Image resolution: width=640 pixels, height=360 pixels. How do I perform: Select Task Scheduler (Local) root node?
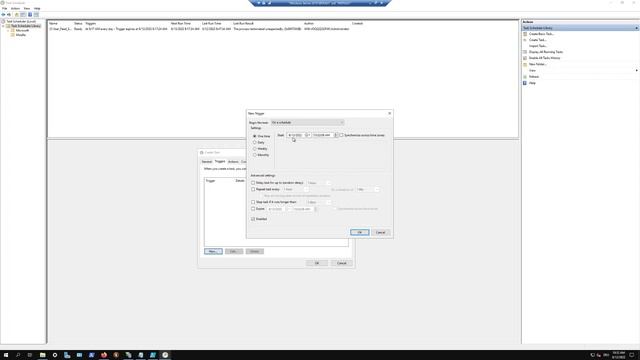(21, 21)
